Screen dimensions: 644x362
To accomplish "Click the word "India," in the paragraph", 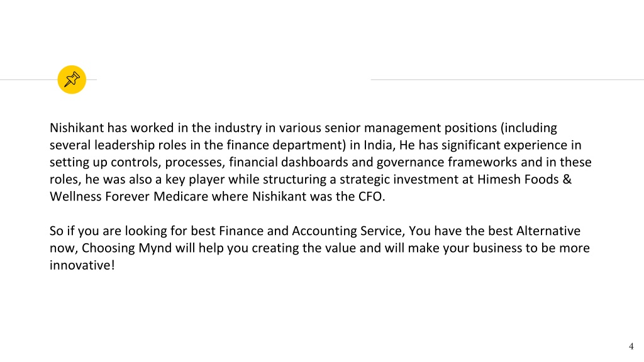I will [379, 145].
